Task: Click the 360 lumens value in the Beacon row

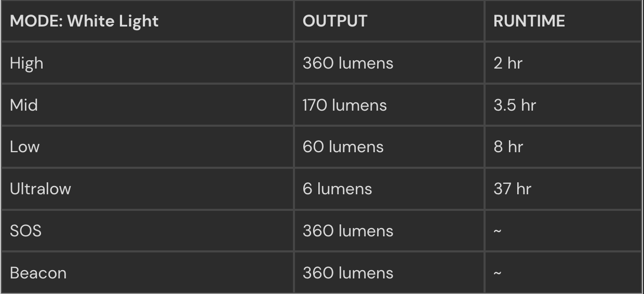Action: [348, 273]
